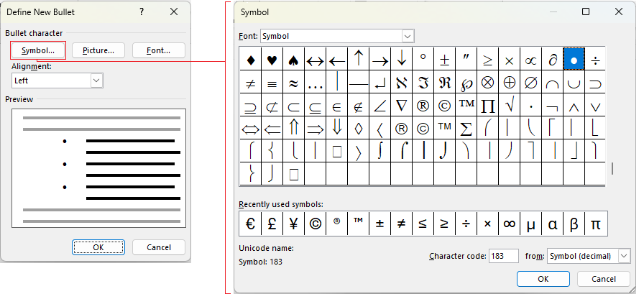This screenshot has width=644, height=294.
Task: Select less-than-or-equal ≤ in recently used
Action: [x=423, y=224]
